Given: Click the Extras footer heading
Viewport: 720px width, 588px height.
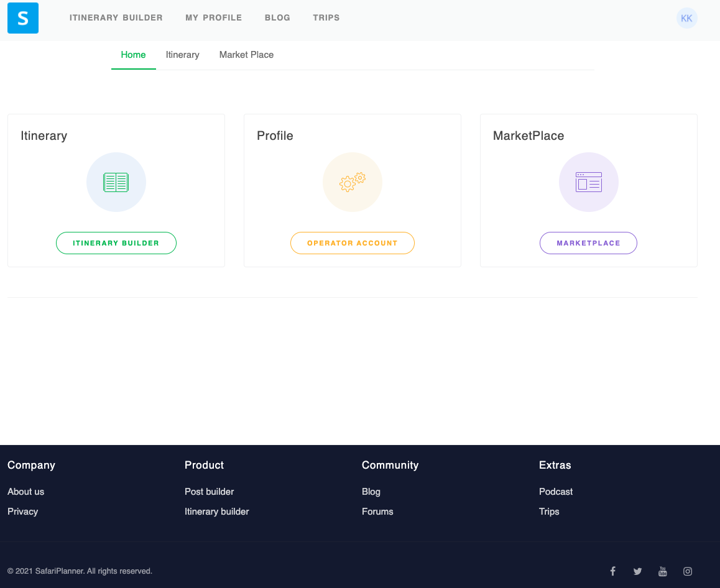Looking at the screenshot, I should click(x=555, y=465).
